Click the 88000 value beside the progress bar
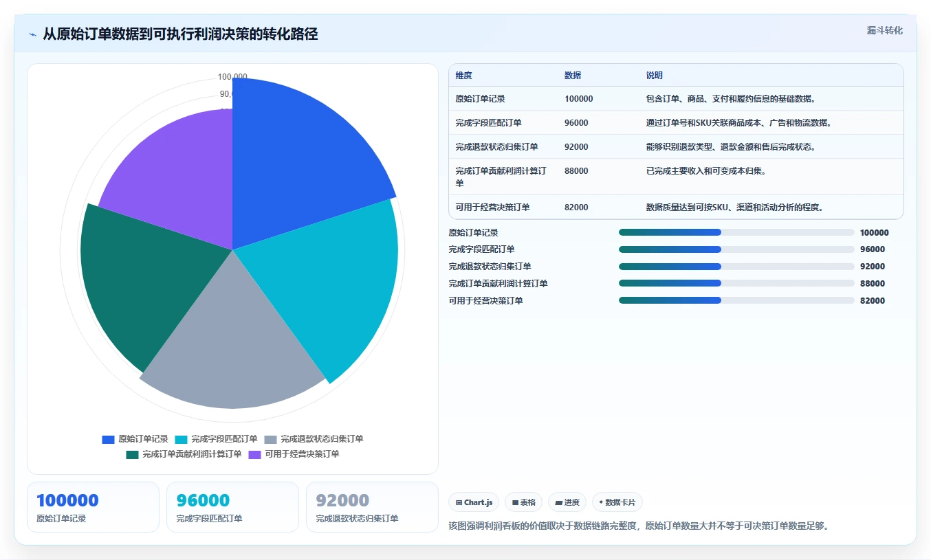Viewport: 931px width, 560px height. [873, 284]
